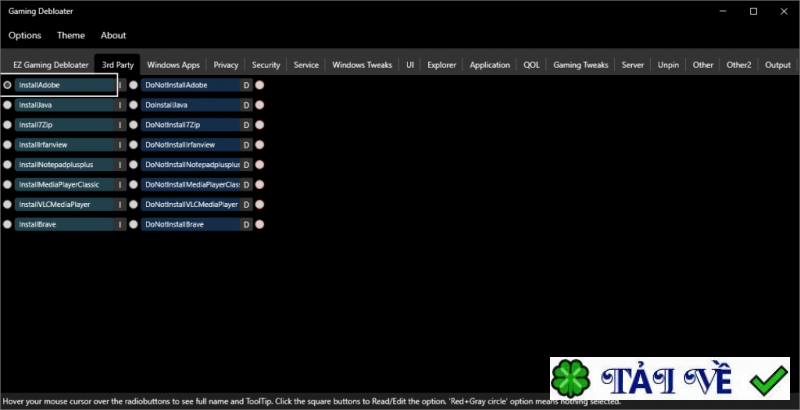Switch to the EZ Gaming Debloater tab
This screenshot has height=410, width=800.
51,65
